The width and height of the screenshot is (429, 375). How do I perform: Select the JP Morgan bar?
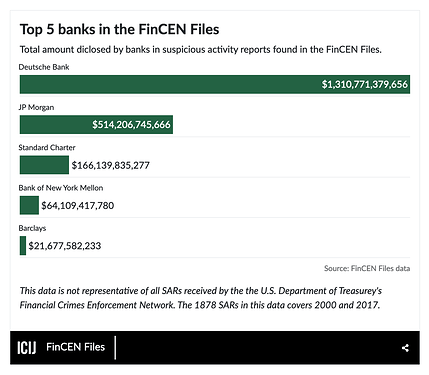96,124
